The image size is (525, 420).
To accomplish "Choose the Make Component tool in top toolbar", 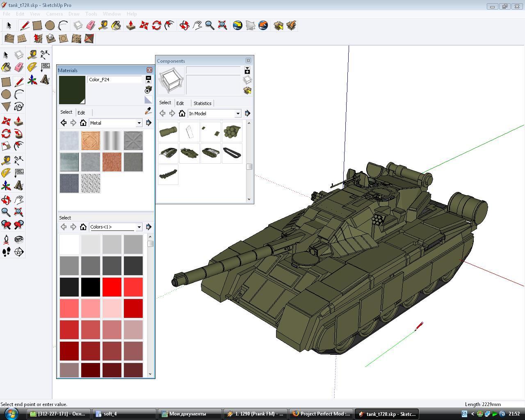I will coord(78,25).
